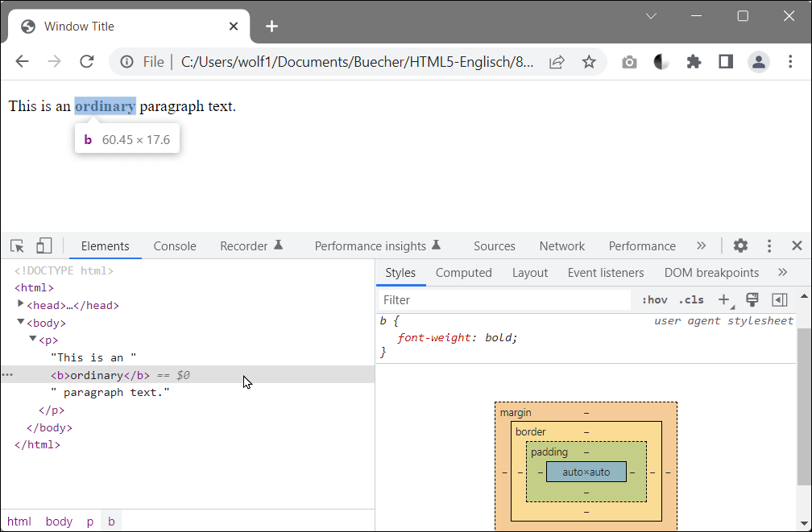Open the paintbrush rendering emulation icon
812x532 pixels.
tap(752, 299)
